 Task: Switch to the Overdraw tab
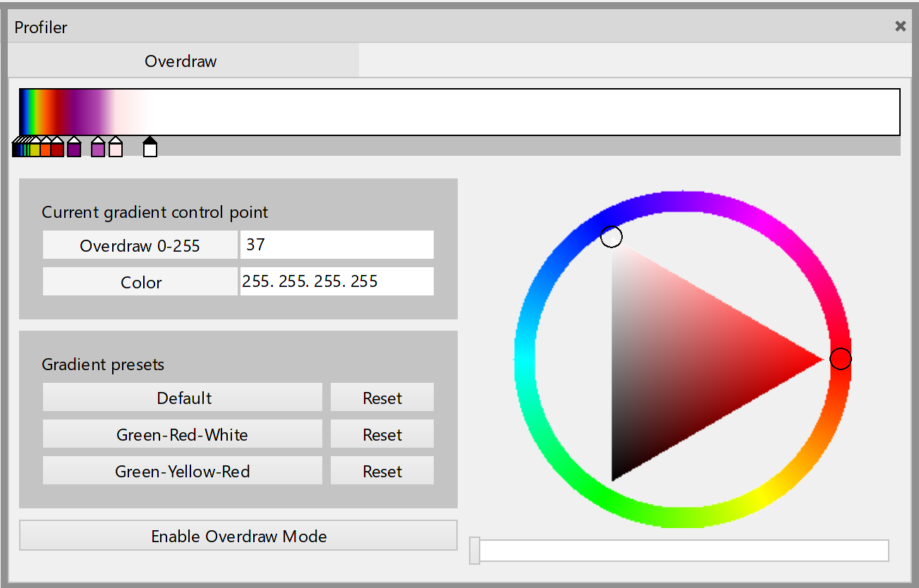[181, 61]
